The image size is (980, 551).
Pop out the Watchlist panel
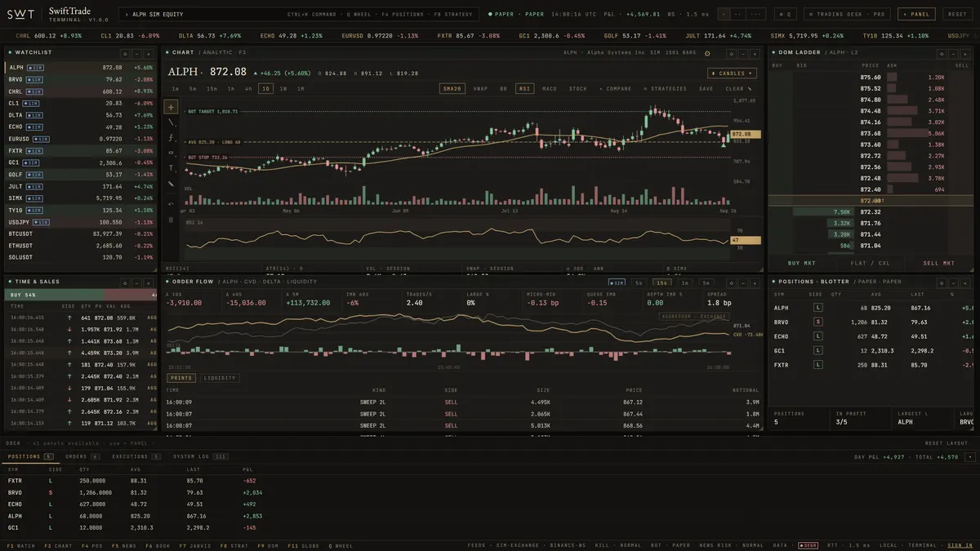127,52
